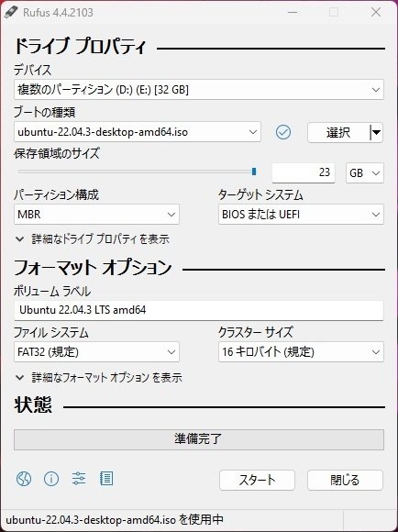Expand 詳細なドライブ プロパティを表示
Viewport: 398px width, 532px height.
click(x=93, y=239)
